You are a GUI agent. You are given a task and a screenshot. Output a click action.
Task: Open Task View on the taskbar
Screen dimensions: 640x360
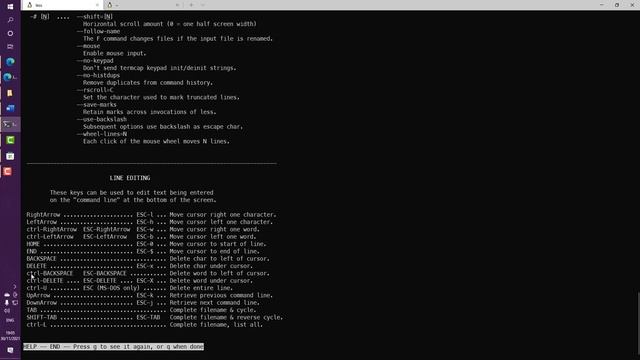click(10, 47)
